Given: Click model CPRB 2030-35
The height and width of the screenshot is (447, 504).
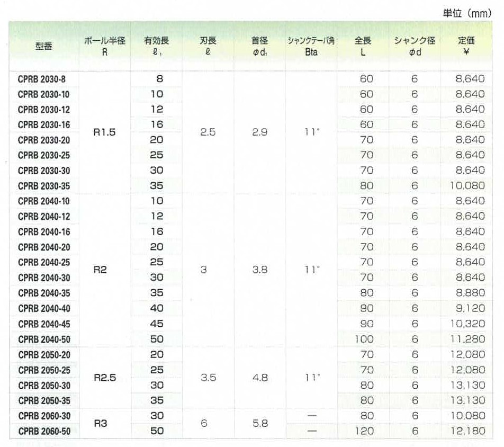Looking at the screenshot, I should [44, 186].
